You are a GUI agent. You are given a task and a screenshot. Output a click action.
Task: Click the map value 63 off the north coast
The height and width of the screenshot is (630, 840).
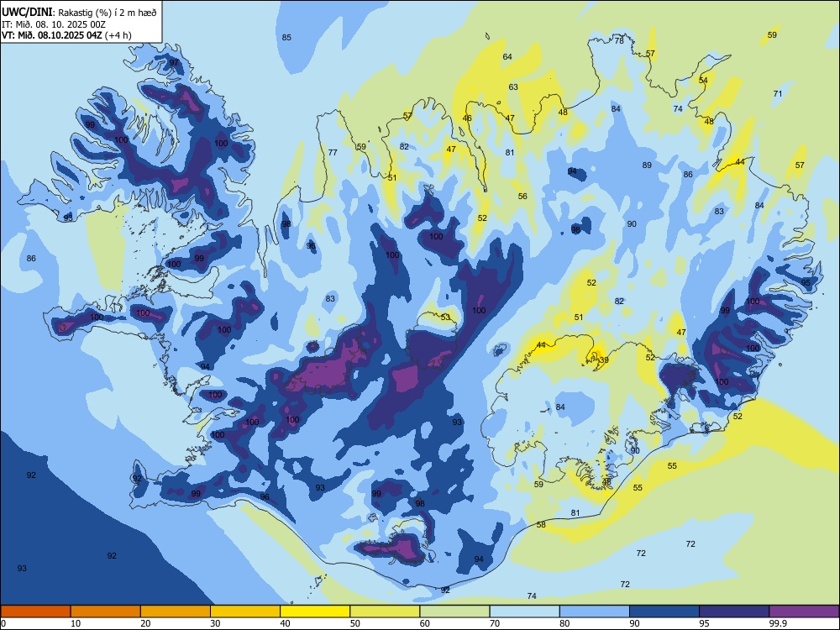513,87
